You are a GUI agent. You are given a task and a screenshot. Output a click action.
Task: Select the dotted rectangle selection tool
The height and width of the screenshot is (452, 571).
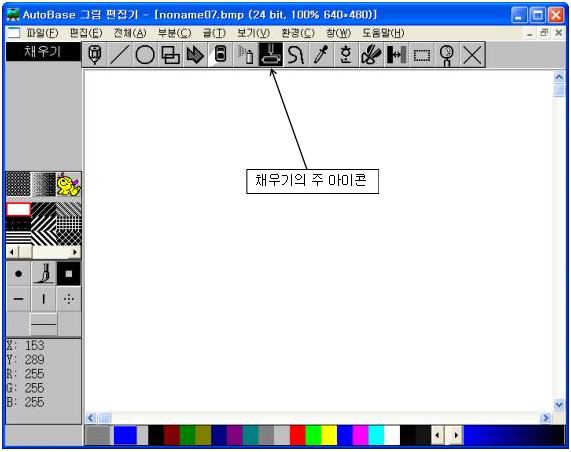[x=422, y=55]
